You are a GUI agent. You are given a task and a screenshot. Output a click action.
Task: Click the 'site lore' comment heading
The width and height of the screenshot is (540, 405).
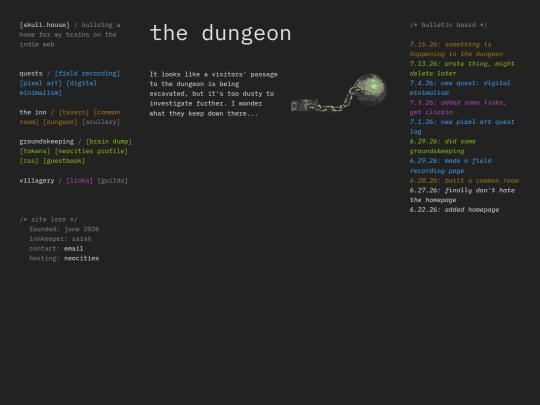tap(49, 219)
